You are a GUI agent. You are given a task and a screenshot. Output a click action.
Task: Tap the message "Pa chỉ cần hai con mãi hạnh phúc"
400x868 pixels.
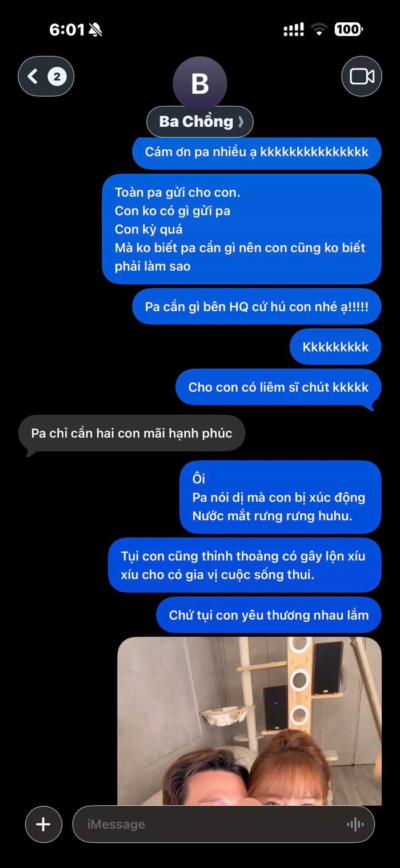coord(132,433)
